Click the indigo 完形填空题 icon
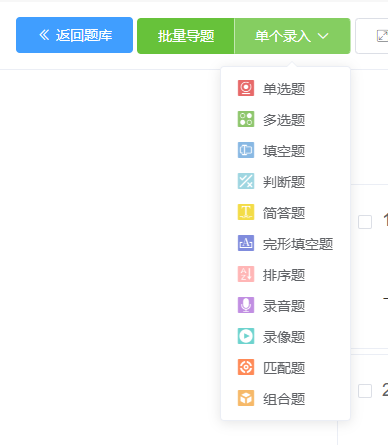388x445 pixels. click(x=246, y=243)
